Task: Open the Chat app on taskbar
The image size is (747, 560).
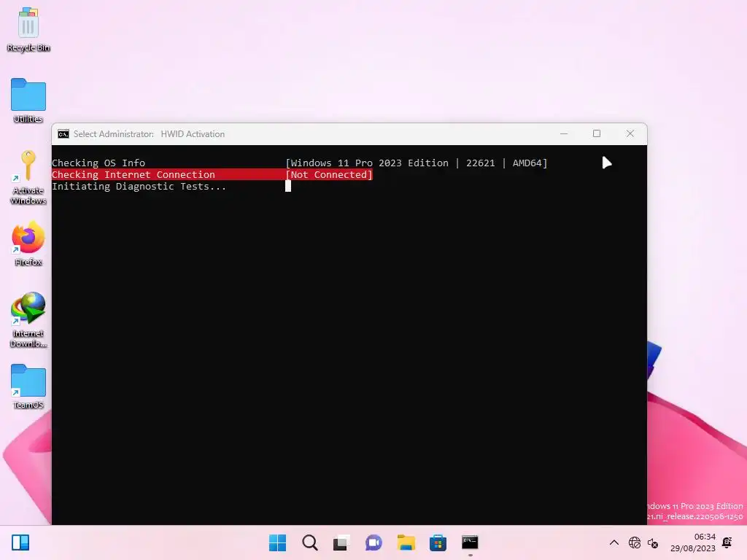Action: (x=373, y=542)
